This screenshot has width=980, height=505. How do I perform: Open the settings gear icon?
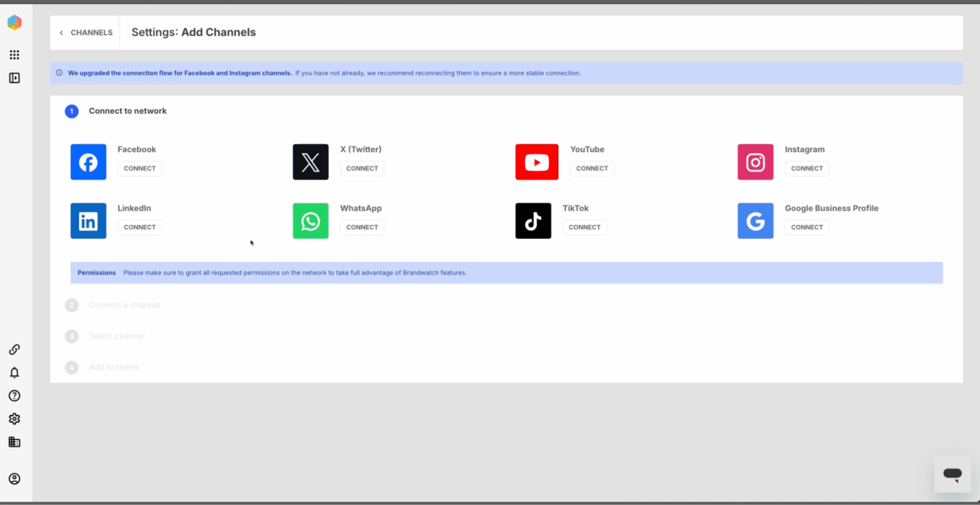click(x=14, y=419)
